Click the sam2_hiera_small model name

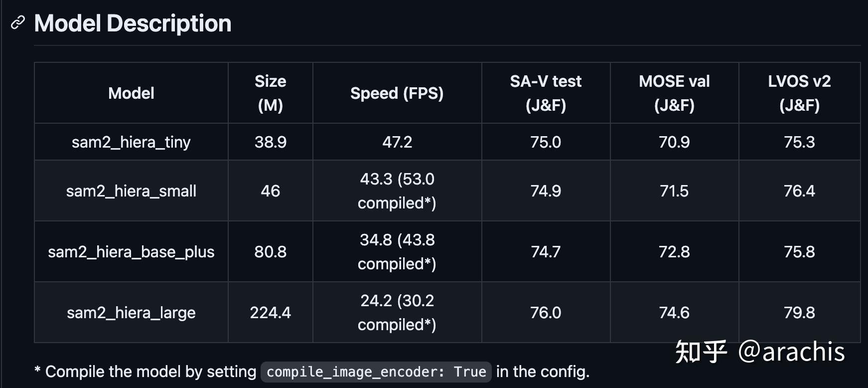pos(131,191)
